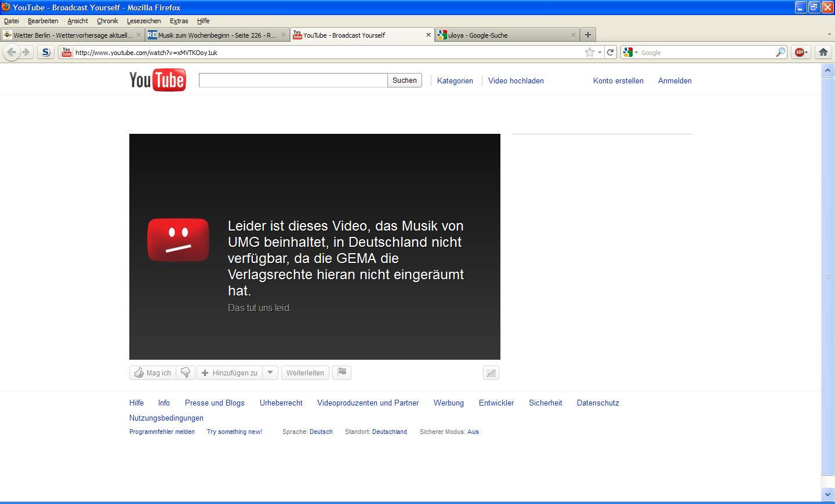This screenshot has height=504, width=835.
Task: Open footer Hilfe link
Action: 136,403
